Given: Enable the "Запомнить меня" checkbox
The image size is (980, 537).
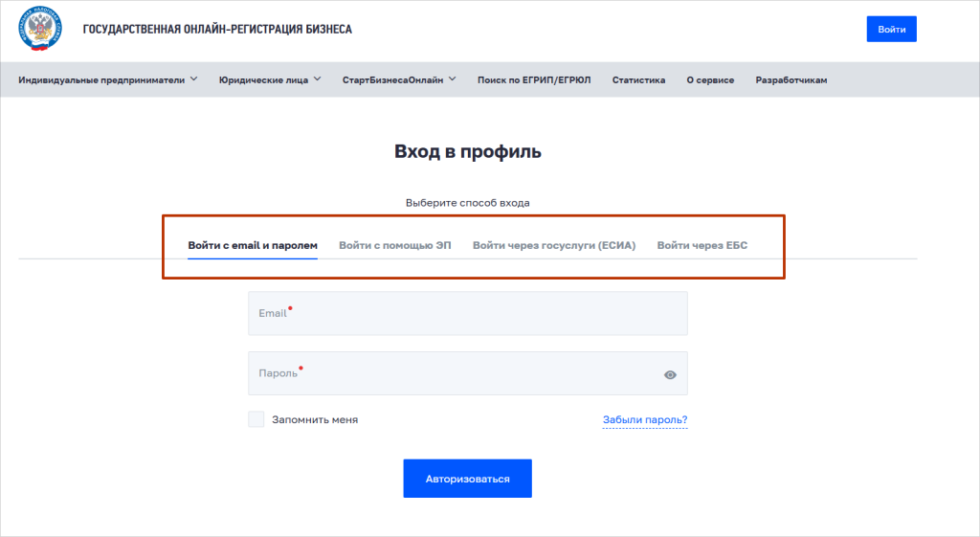Looking at the screenshot, I should (x=256, y=419).
